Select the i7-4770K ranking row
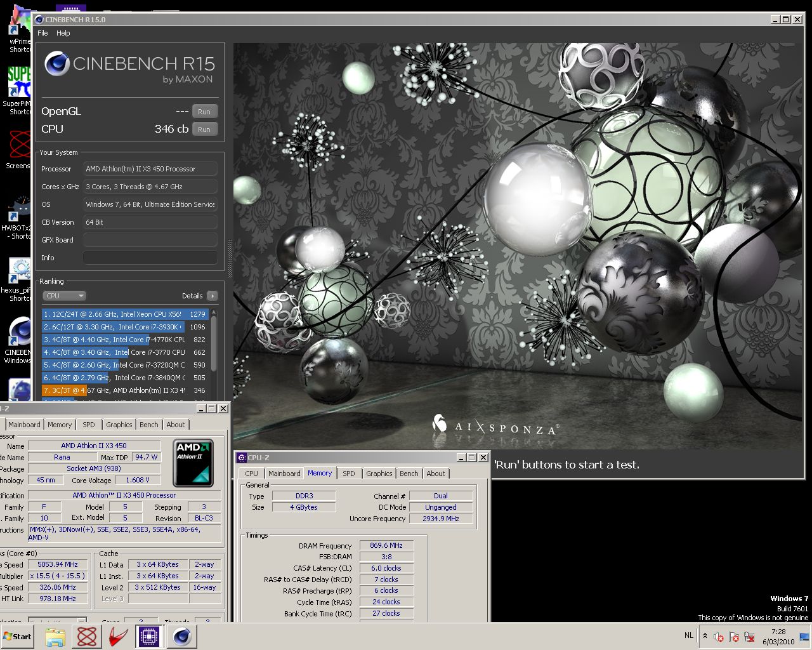This screenshot has height=650, width=812. click(125, 340)
